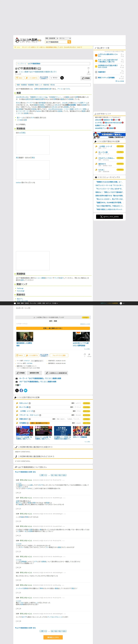This screenshot has height=644, width=138.
Task: Click the TV icon beside the タグ search link
Action: (17, 382)
